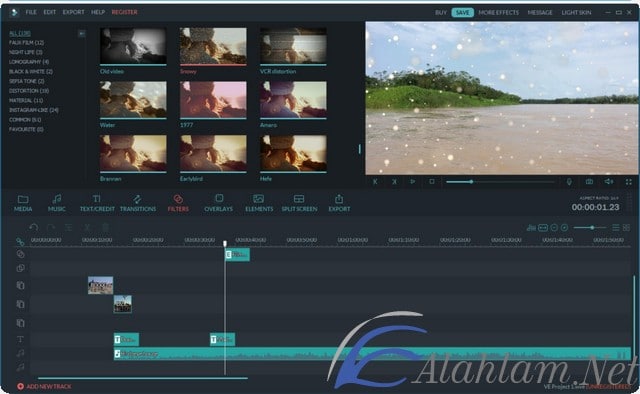Expand the Instagram-like filter category
Image resolution: width=640 pixels, height=394 pixels.
click(x=34, y=110)
